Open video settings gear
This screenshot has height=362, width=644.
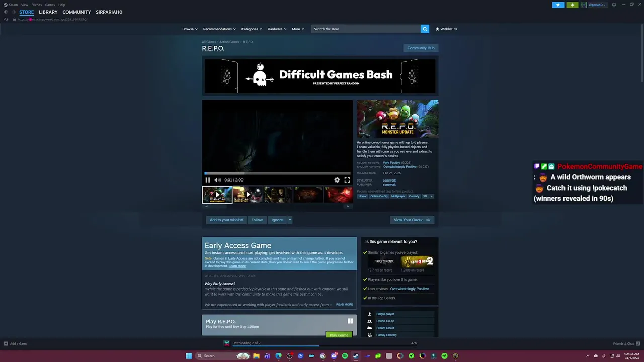click(337, 180)
